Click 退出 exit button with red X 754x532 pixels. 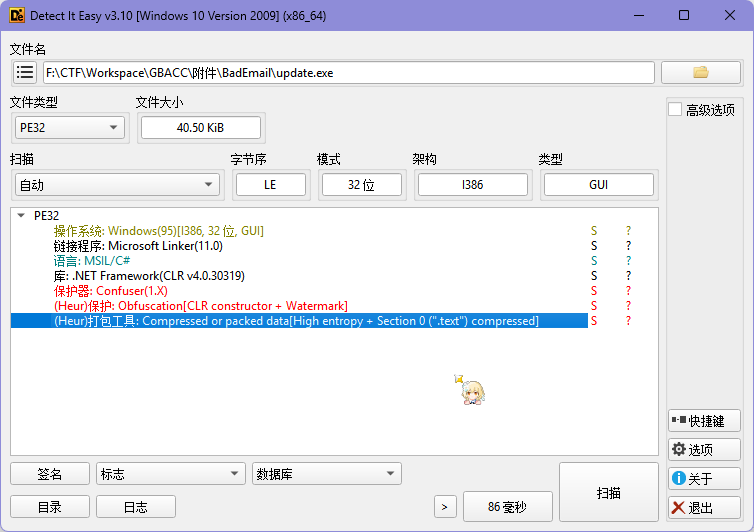pos(704,508)
